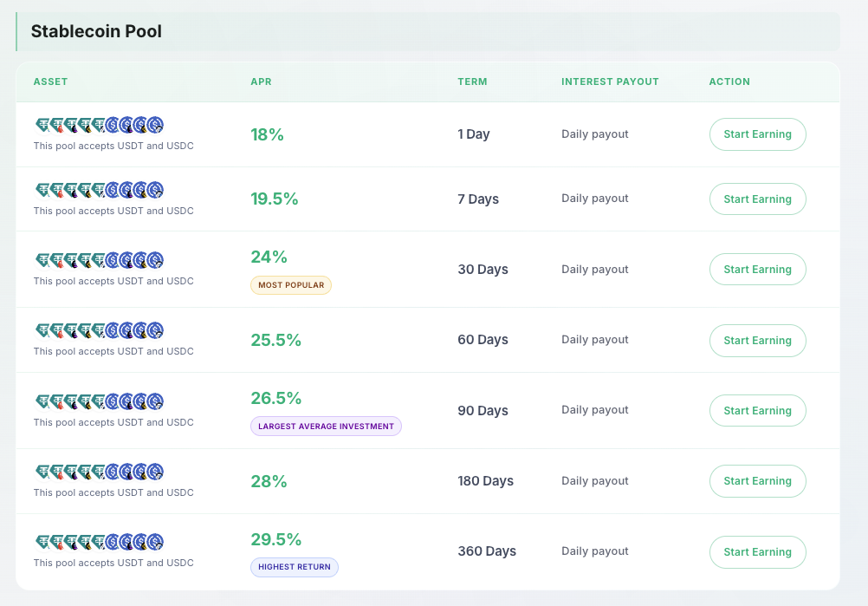Click the Highest Return badge
The image size is (868, 606).
295,567
